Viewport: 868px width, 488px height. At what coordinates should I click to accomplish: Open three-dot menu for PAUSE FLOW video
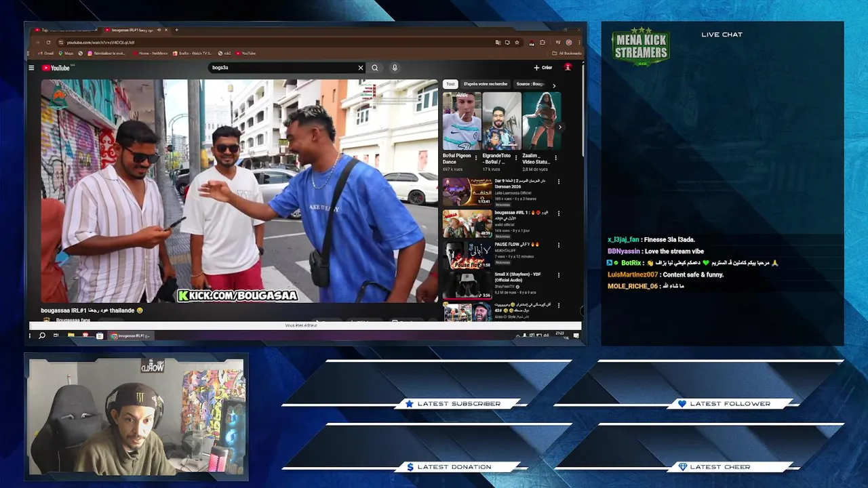click(559, 245)
